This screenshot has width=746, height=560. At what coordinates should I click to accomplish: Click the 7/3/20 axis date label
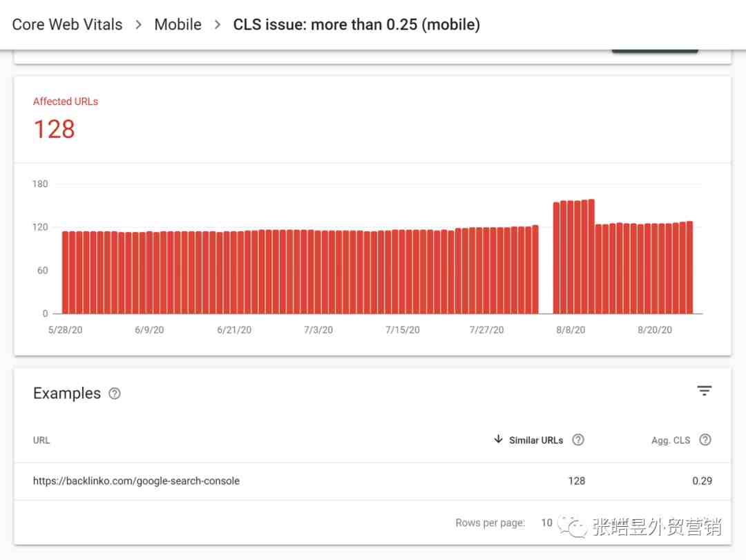318,330
